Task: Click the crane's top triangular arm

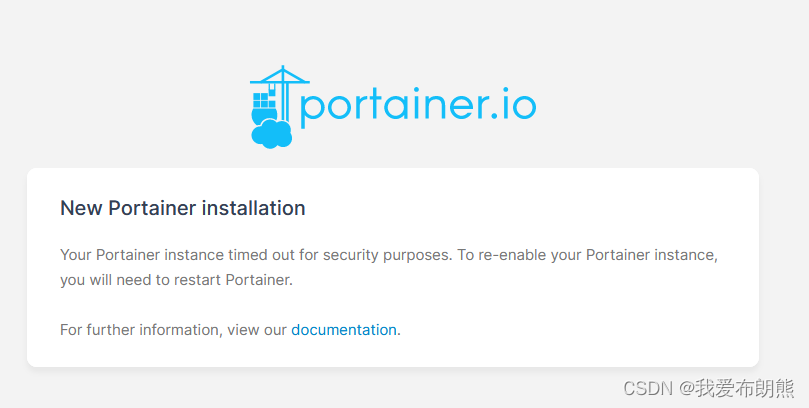Action: pyautogui.click(x=280, y=75)
